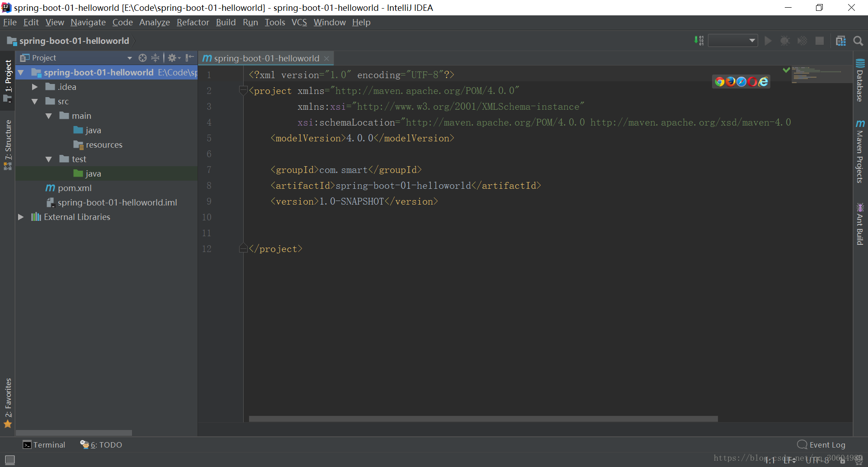
Task: Click the modelVersion 4.0.0 line
Action: coord(362,138)
